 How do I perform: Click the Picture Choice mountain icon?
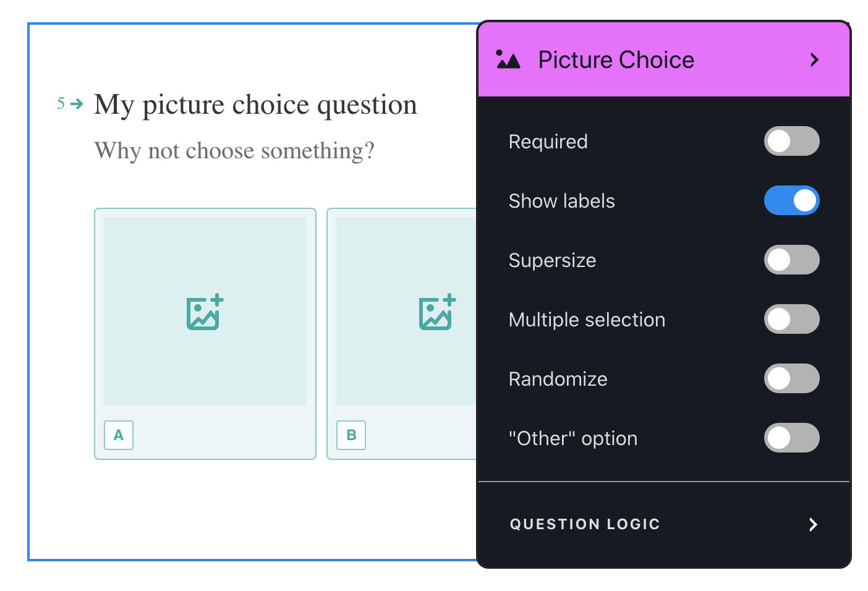tap(508, 59)
